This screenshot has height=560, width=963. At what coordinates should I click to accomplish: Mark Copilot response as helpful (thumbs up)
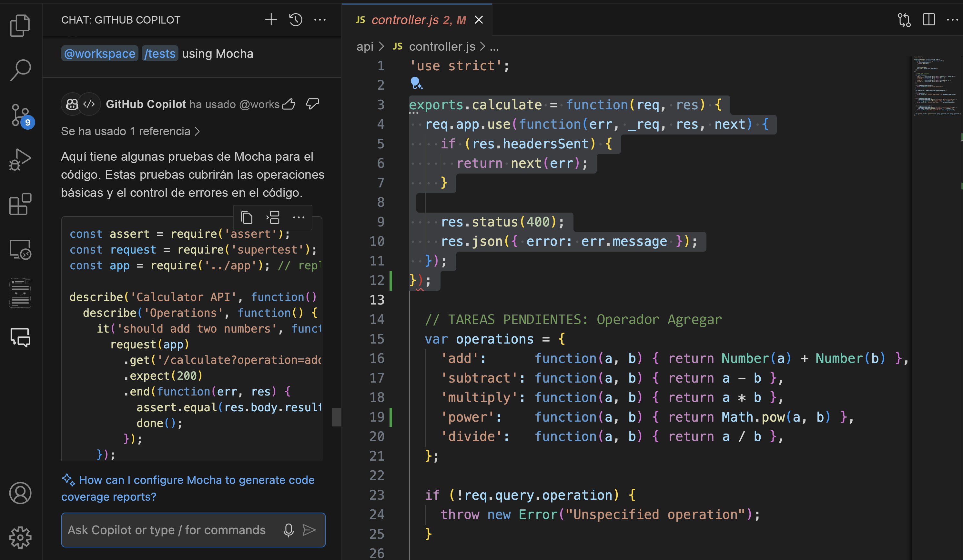pos(289,104)
